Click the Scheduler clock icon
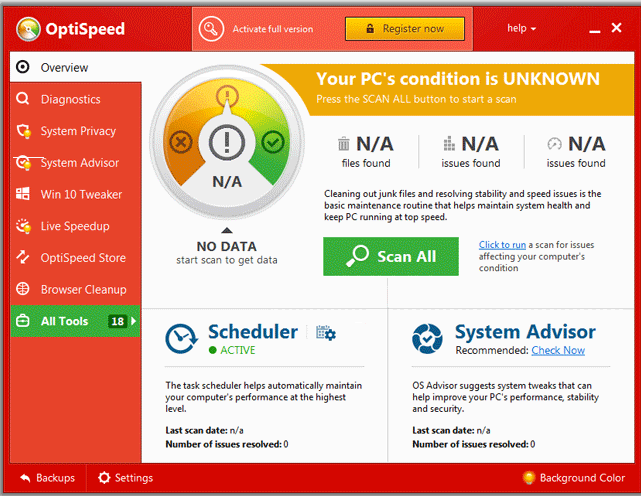The width and height of the screenshot is (643, 496). (181, 338)
